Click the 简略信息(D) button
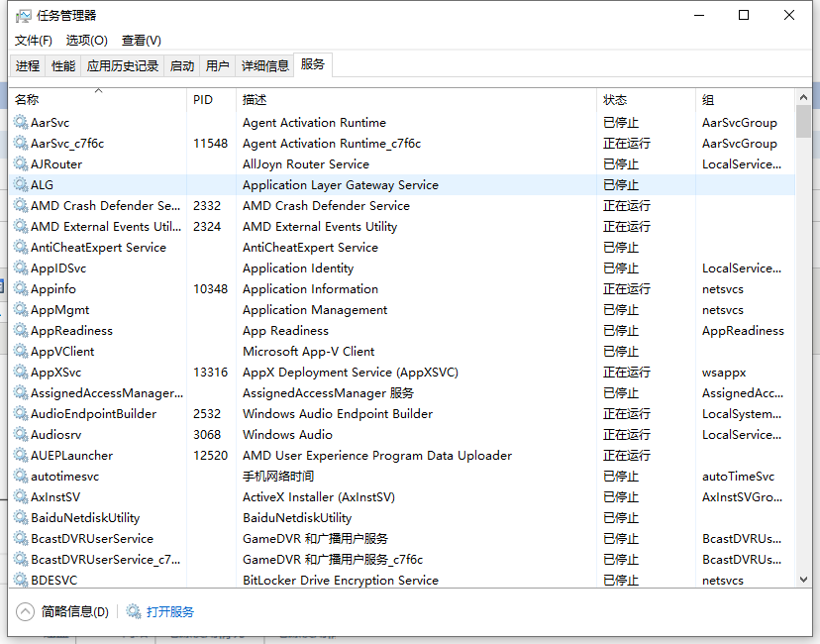This screenshot has width=820, height=644. tap(75, 612)
